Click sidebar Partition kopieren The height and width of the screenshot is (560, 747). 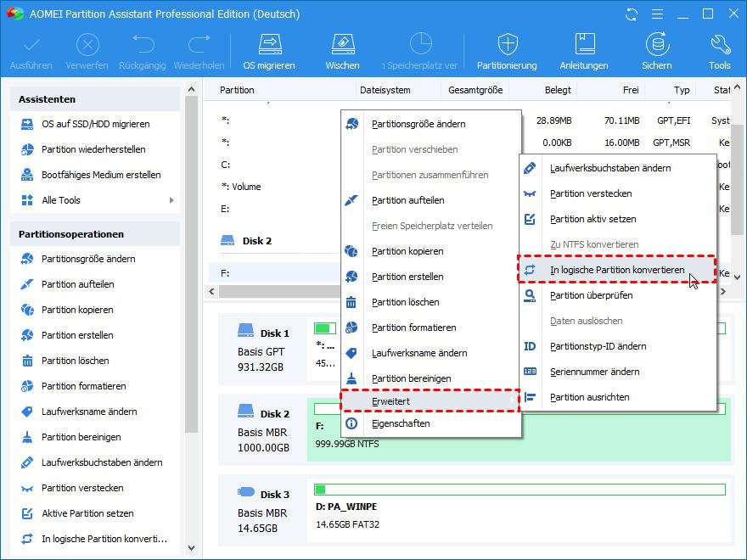[95, 310]
